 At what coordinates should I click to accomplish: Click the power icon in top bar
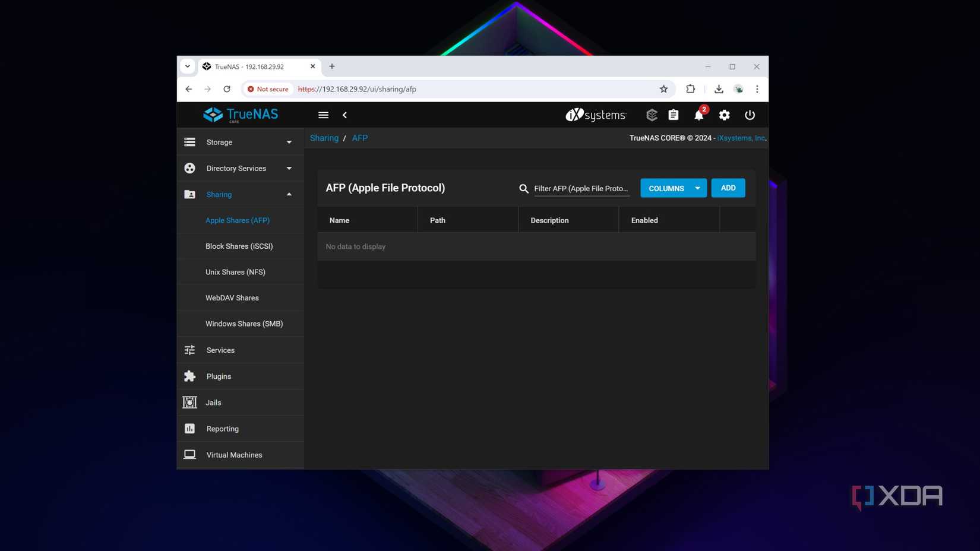click(750, 115)
